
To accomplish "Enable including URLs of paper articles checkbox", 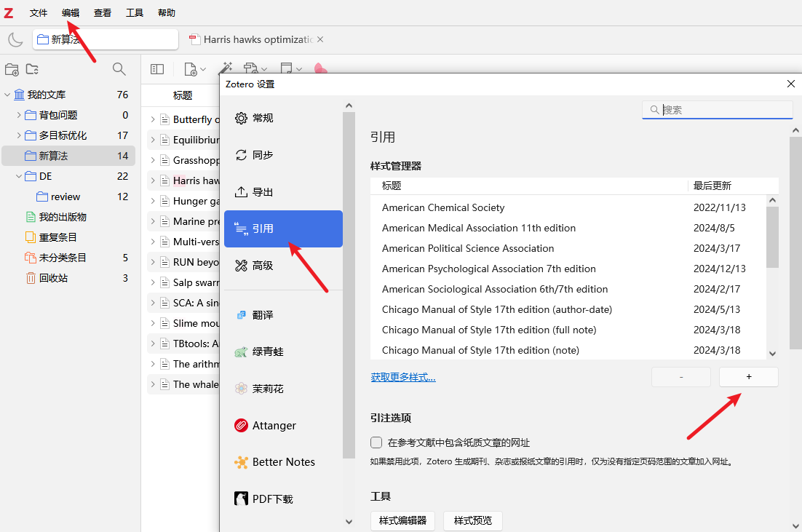I will pyautogui.click(x=376, y=442).
